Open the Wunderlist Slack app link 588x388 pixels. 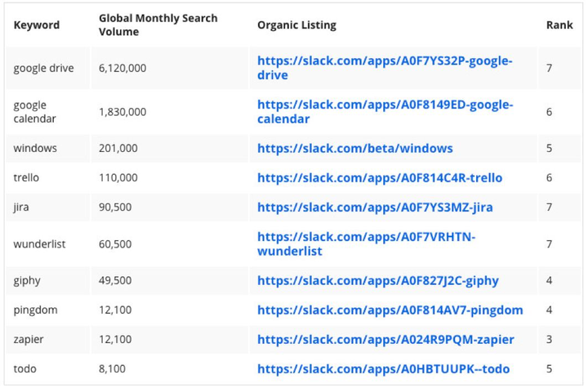(x=366, y=244)
